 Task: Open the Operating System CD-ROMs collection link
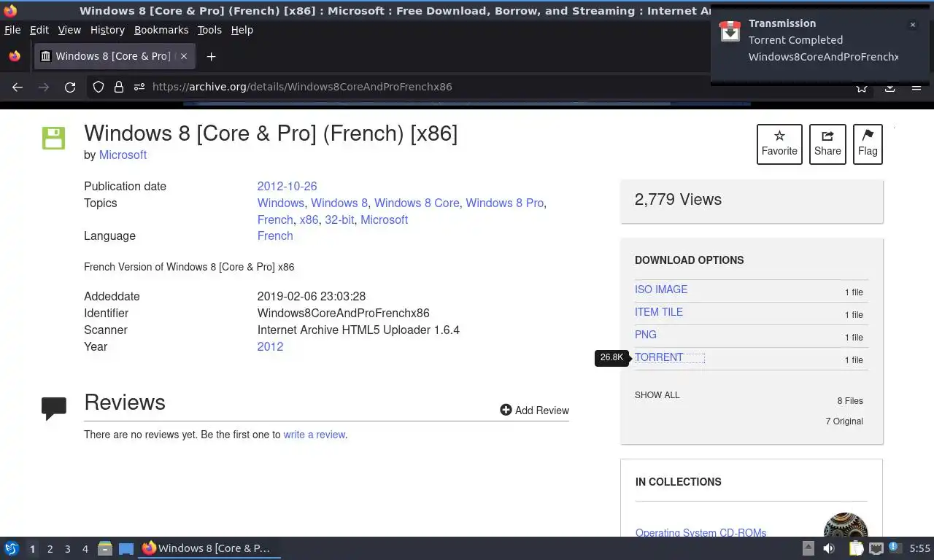coord(700,532)
